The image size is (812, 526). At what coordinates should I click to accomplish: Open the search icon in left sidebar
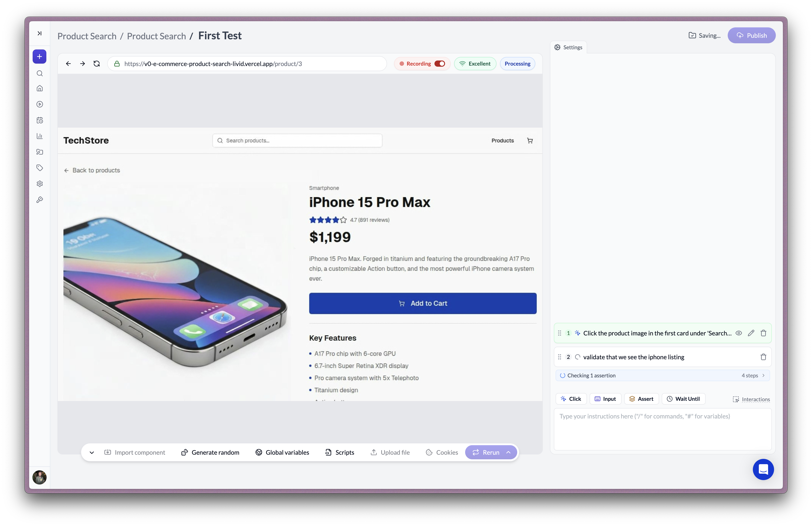coord(39,73)
